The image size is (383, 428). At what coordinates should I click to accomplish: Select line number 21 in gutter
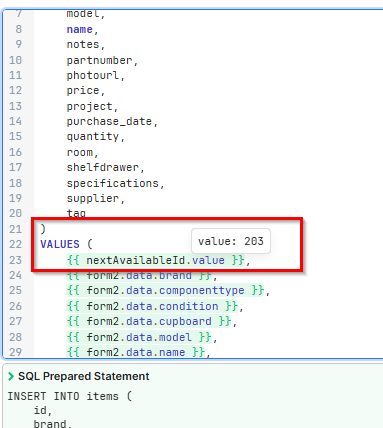click(x=16, y=229)
